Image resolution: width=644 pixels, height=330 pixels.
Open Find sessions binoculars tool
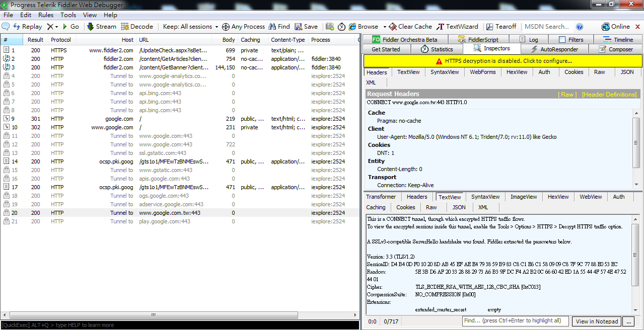tap(279, 27)
